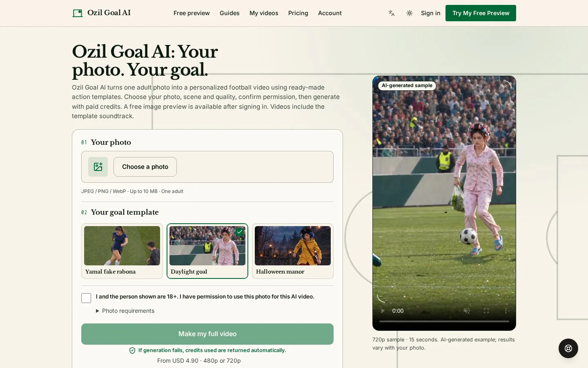
Task: Click the 'JPEG / PNG / WebP' file format note
Action: click(132, 191)
